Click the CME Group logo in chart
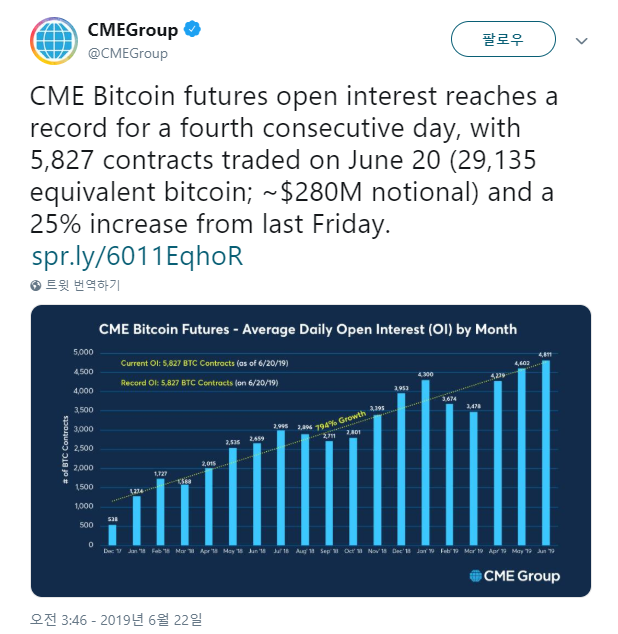 [514, 576]
